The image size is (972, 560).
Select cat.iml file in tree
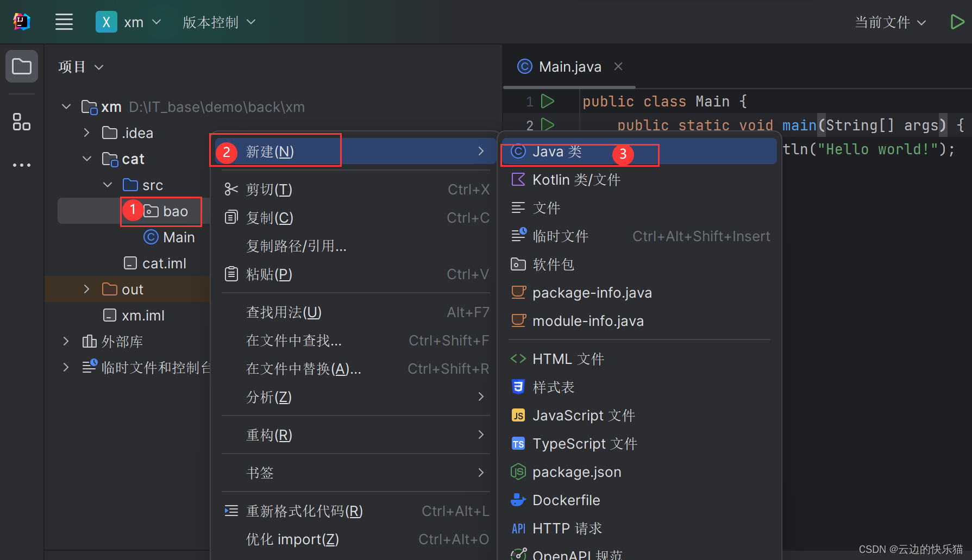click(155, 263)
